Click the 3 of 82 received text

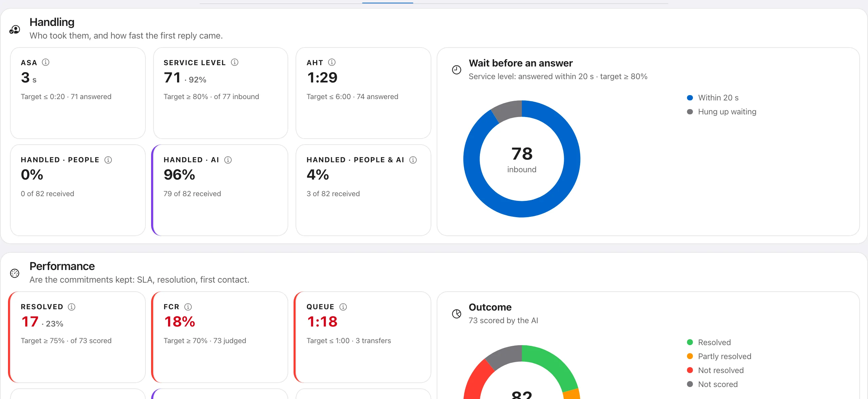point(333,194)
